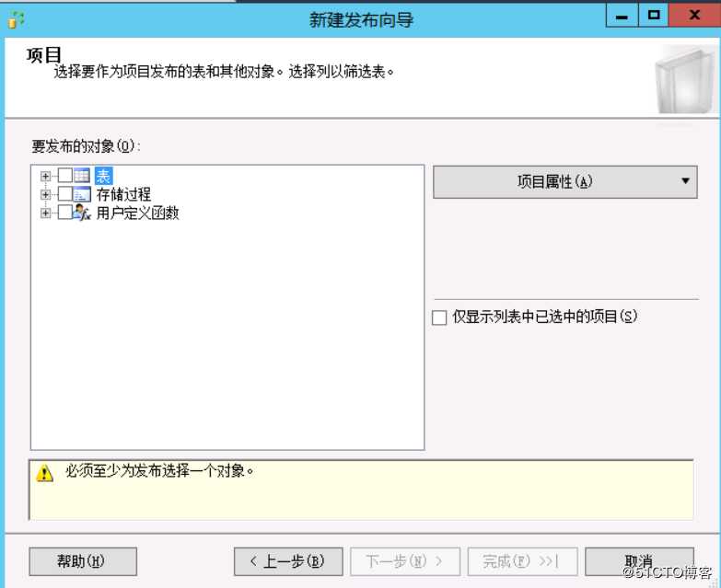Click the Tables (表) icon in tree

pos(82,176)
